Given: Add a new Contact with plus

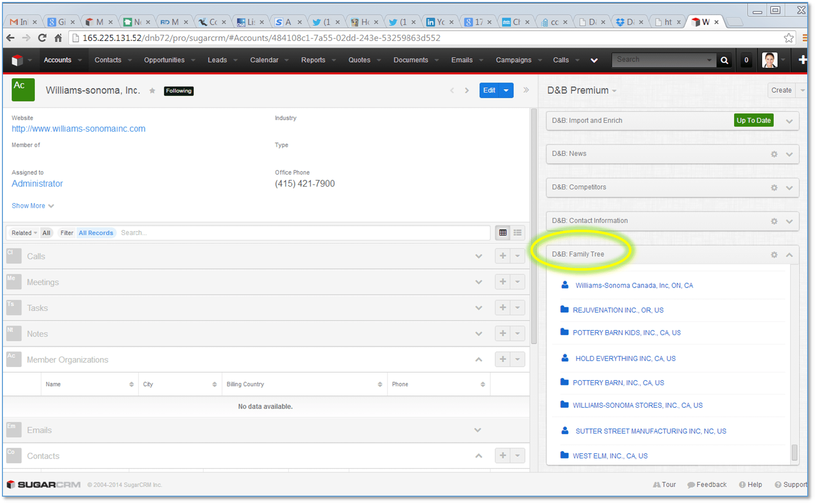Looking at the screenshot, I should [x=502, y=456].
